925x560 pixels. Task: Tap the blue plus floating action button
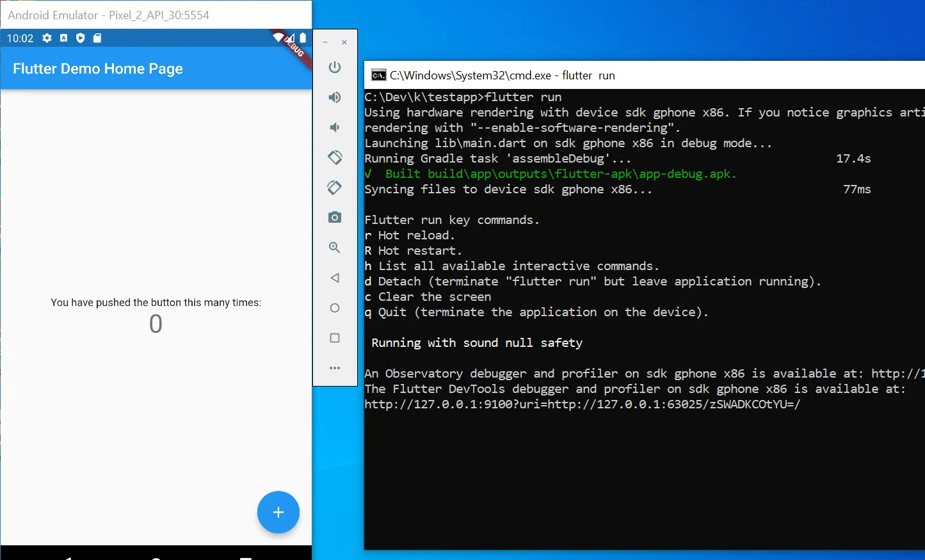pos(278,512)
